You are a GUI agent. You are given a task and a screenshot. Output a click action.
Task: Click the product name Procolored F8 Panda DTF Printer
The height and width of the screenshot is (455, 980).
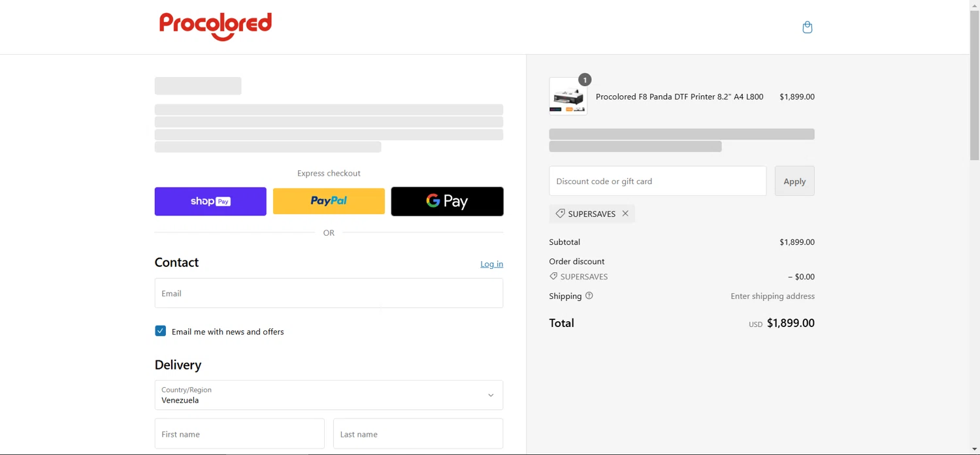679,97
